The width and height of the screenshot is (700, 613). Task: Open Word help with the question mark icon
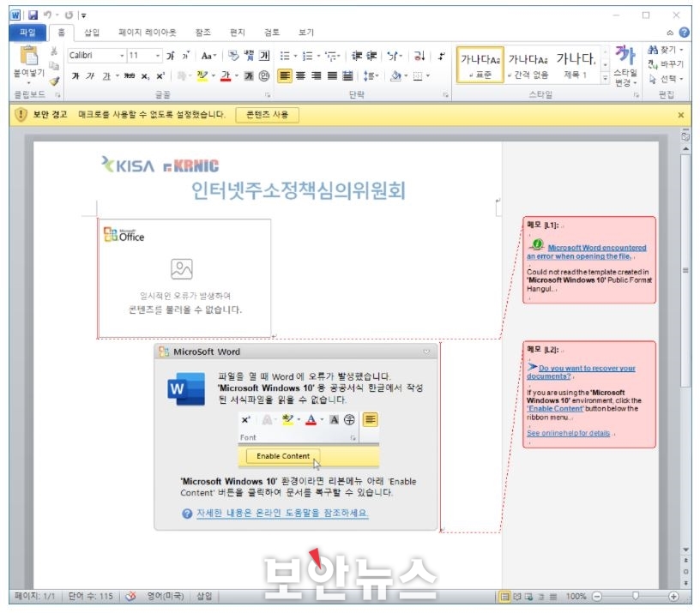click(684, 32)
